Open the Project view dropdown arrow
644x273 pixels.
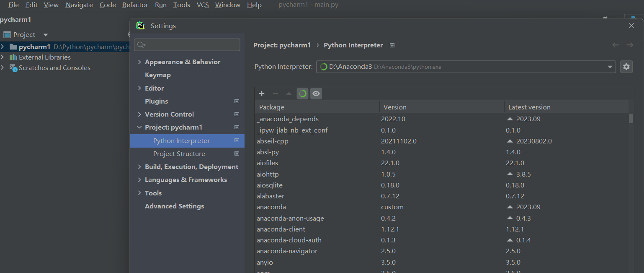click(46, 35)
